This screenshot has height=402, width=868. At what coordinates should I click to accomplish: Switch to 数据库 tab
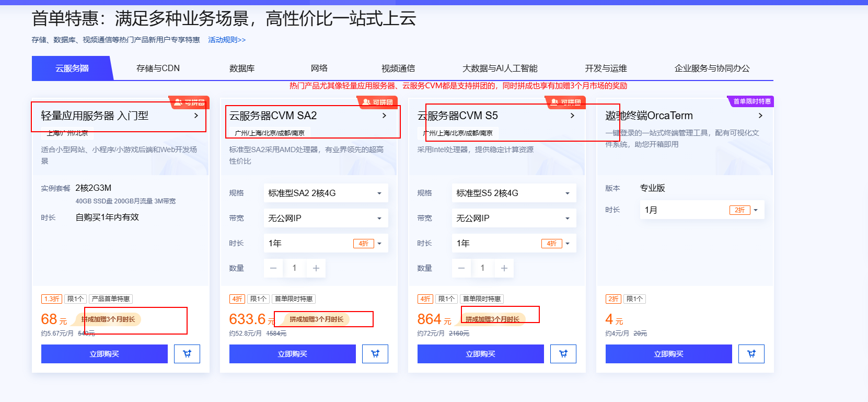(242, 68)
